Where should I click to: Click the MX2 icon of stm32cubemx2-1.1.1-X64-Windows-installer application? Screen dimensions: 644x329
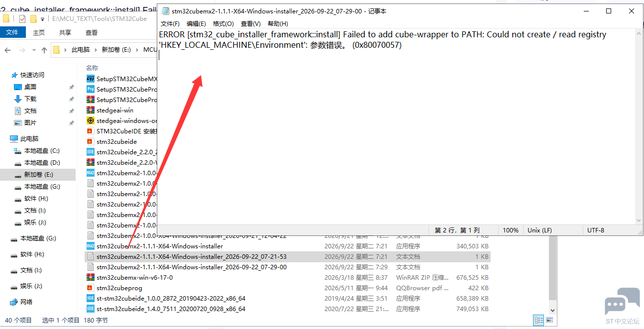[90, 246]
